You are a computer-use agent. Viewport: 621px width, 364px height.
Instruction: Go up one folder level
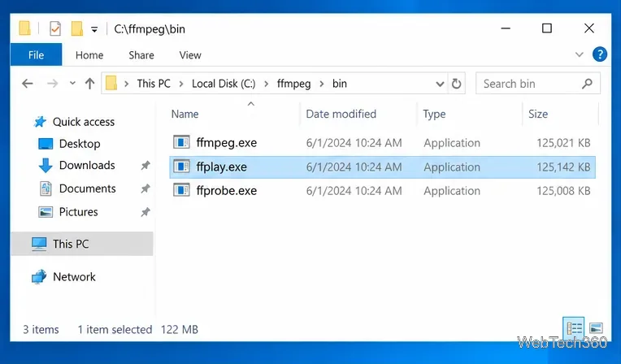tap(90, 84)
